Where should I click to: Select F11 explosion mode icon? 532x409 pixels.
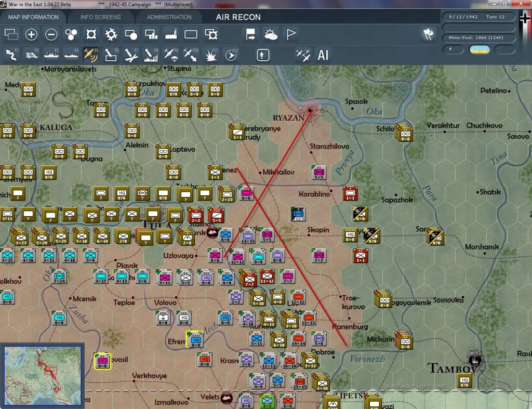[211, 55]
